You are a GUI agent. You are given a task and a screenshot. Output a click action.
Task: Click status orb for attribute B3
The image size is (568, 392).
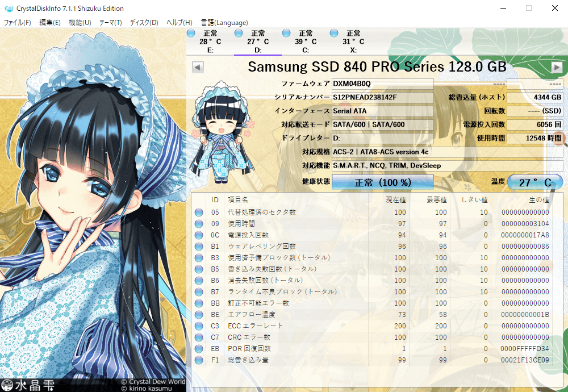199,258
